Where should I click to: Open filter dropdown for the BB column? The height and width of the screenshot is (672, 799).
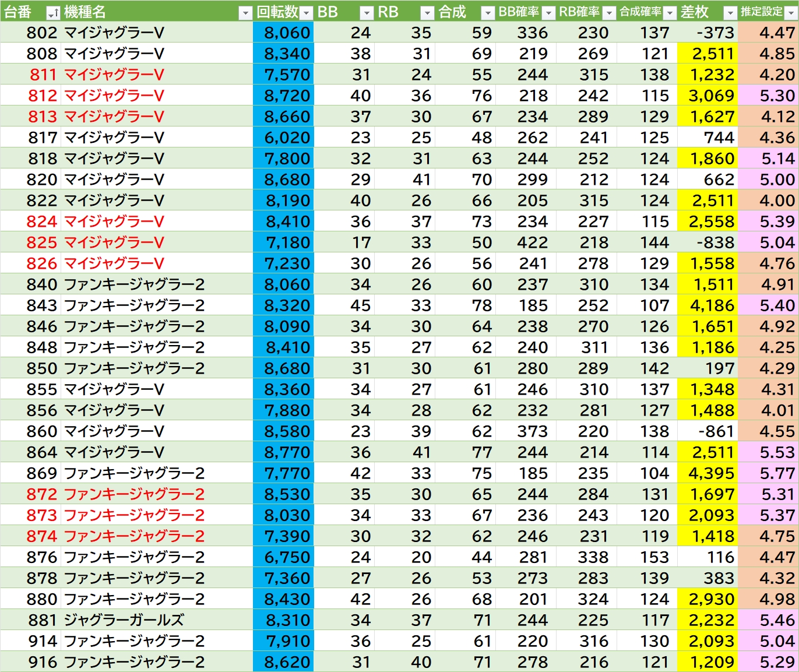[367, 13]
